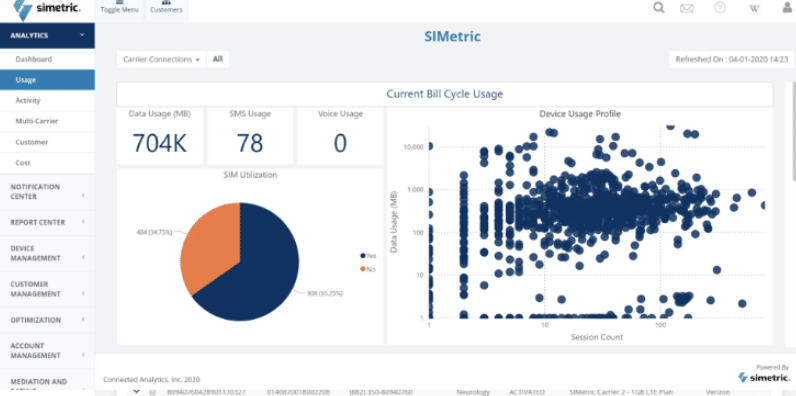Tick the checkbox in the bottom table row
Screen dimensions: 796x396
coord(152,392)
